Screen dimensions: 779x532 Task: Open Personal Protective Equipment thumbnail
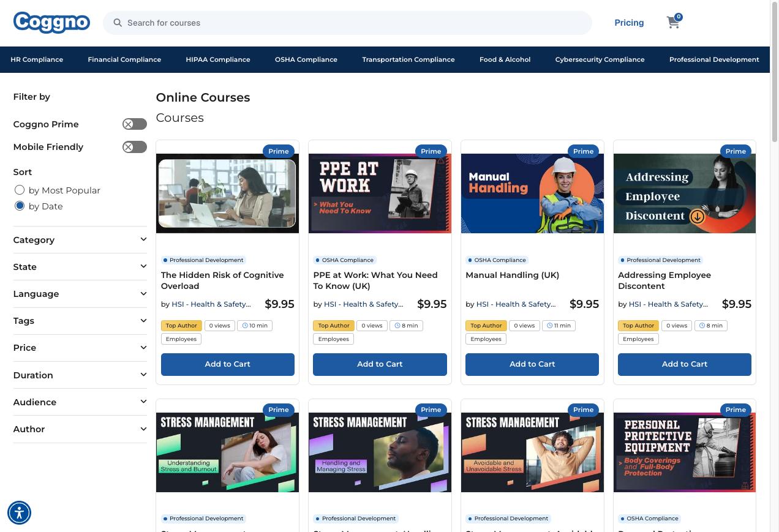[685, 452]
